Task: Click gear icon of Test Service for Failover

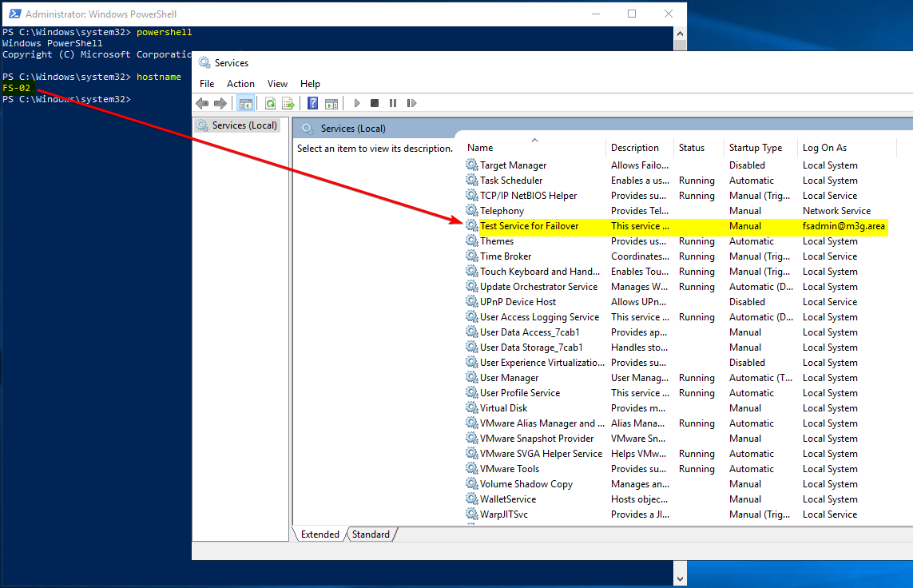Action: [x=471, y=225]
